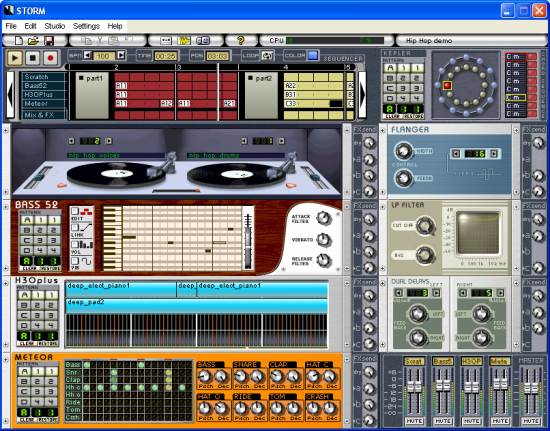Enable the Vib mode checkbox in Bass 52

[x=74, y=261]
